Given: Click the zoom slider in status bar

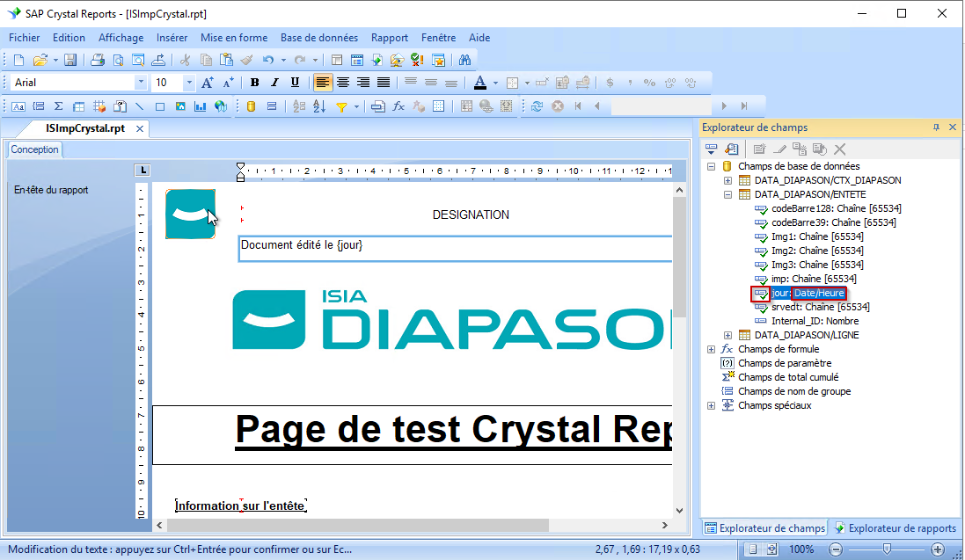Looking at the screenshot, I should click(x=886, y=549).
